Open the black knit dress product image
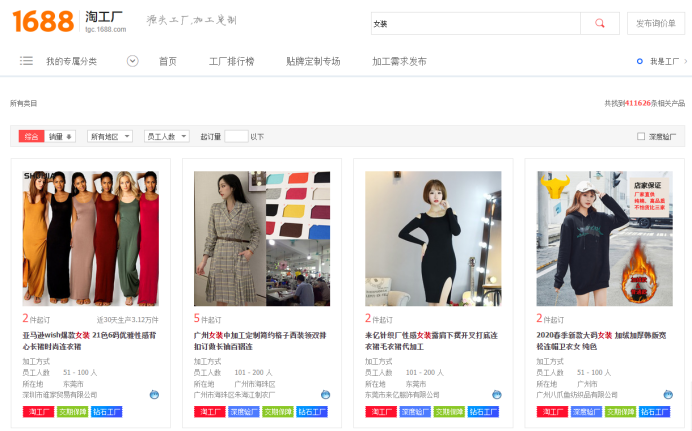This screenshot has height=431, width=692. [x=433, y=239]
